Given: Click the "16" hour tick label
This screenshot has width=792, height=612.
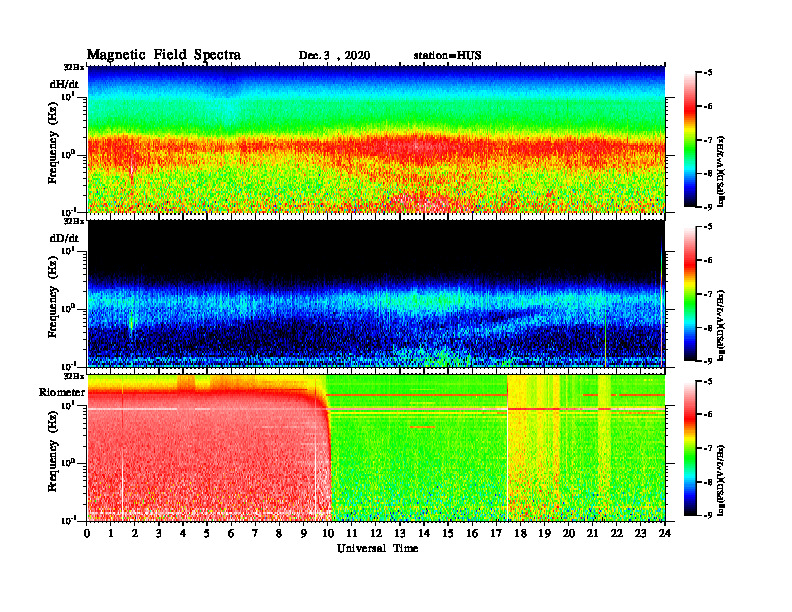Looking at the screenshot, I should [472, 533].
